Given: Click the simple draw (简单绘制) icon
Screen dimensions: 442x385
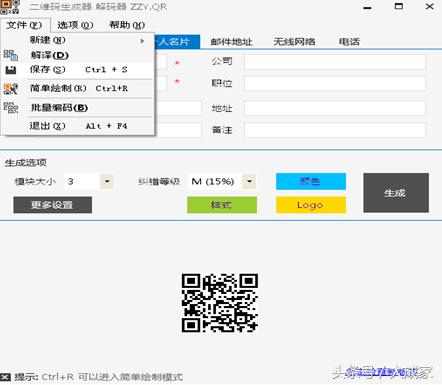Looking at the screenshot, I should click(x=11, y=89).
